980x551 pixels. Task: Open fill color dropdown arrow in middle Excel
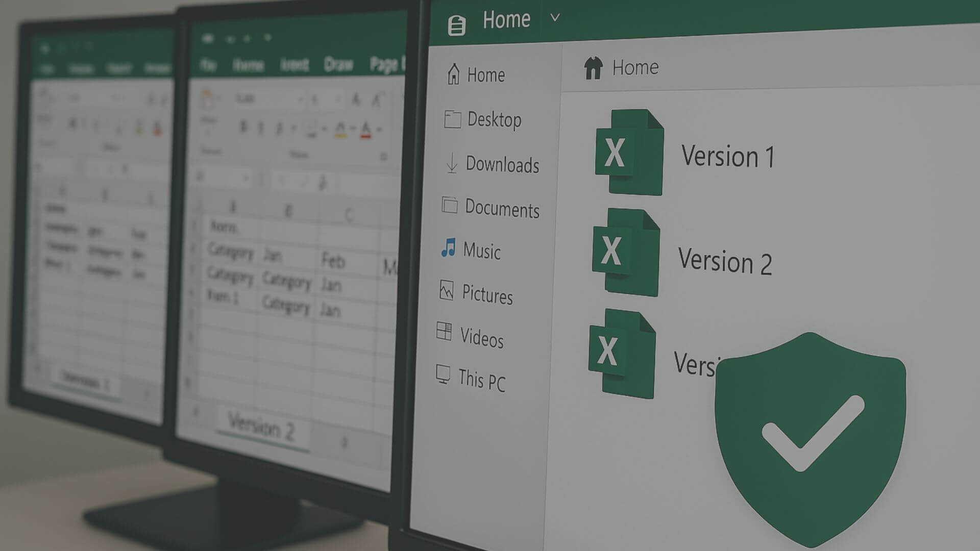click(353, 129)
